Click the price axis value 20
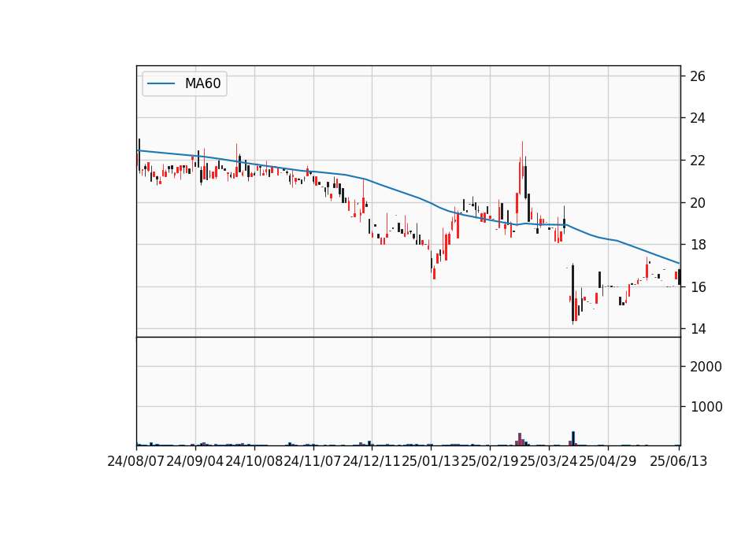 (x=698, y=203)
